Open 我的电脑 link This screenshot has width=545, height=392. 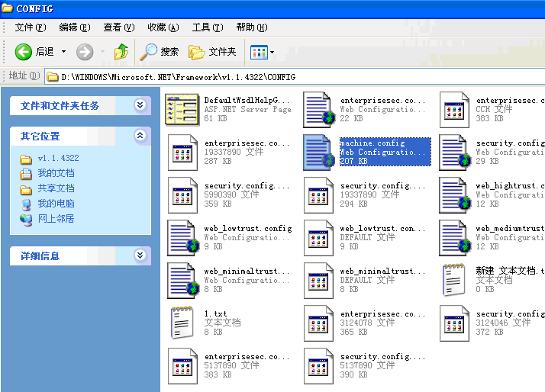pos(56,204)
